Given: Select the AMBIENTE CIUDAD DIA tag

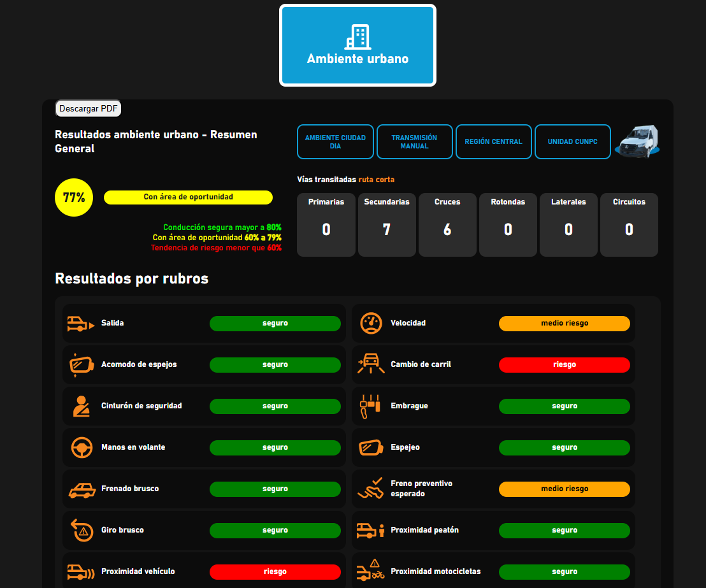Looking at the screenshot, I should tap(335, 141).
